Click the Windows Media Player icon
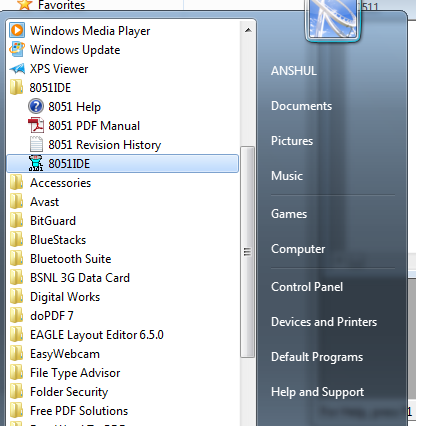 pyautogui.click(x=17, y=30)
